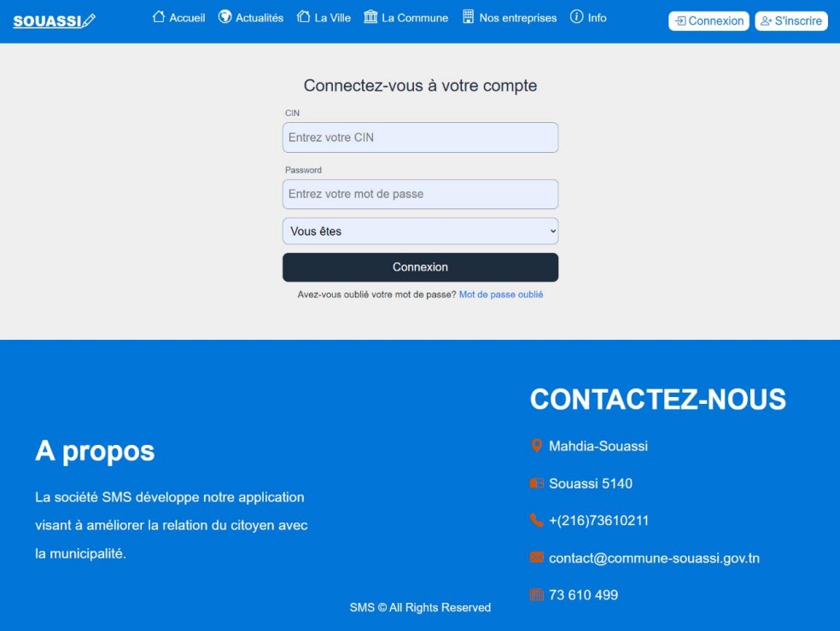
Task: Click the house icon beside Accueil
Action: [159, 16]
